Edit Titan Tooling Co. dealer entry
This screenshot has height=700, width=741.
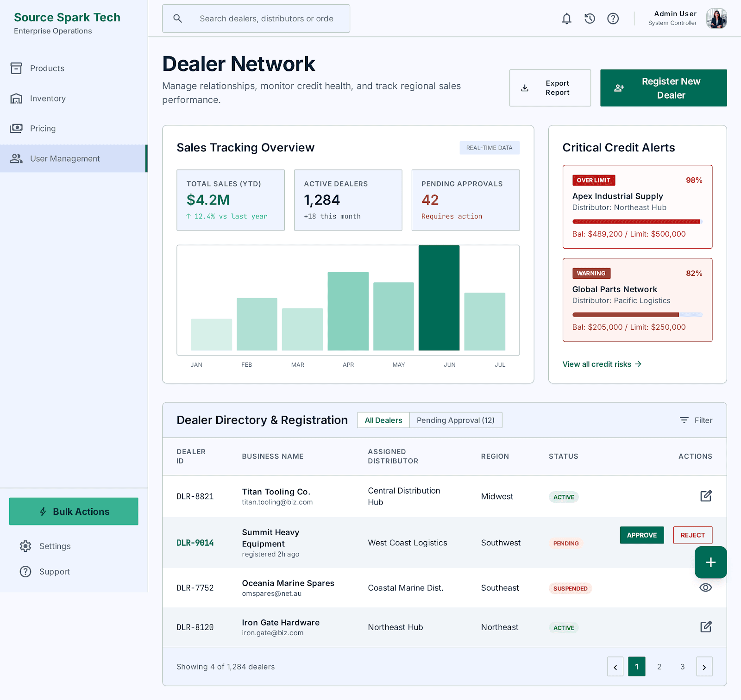click(706, 496)
